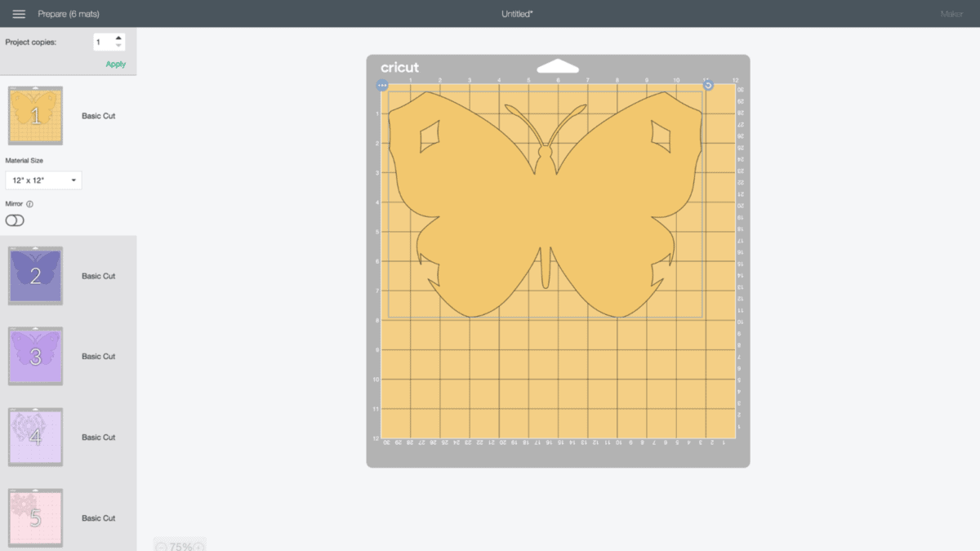Click the Project copies number field
Image resolution: width=980 pixels, height=551 pixels.
(109, 42)
